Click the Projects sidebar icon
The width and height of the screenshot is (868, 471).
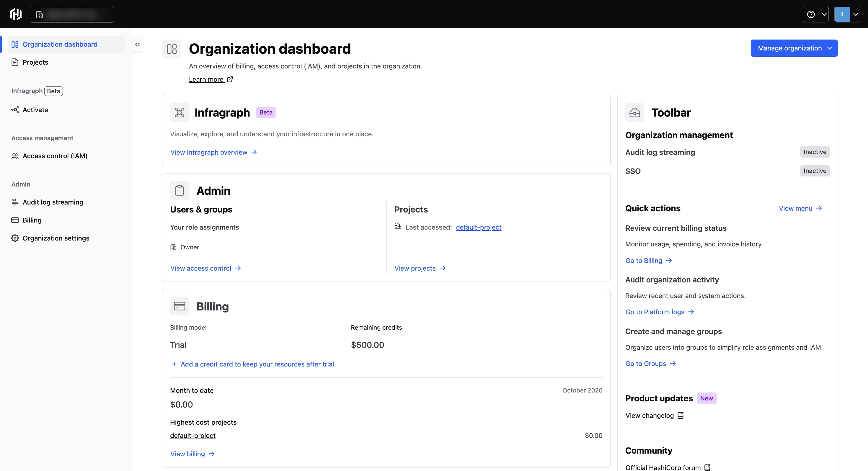[15, 62]
